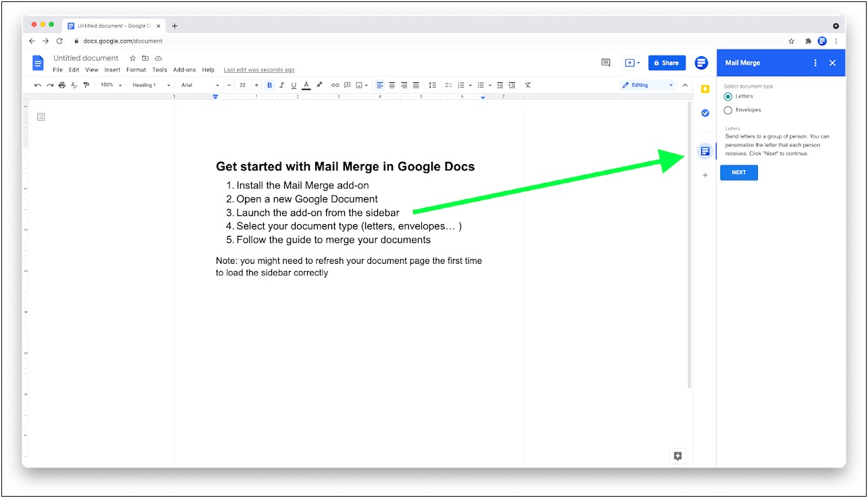Click the Explore button at bottom right
The image size is (868, 498).
[x=678, y=456]
